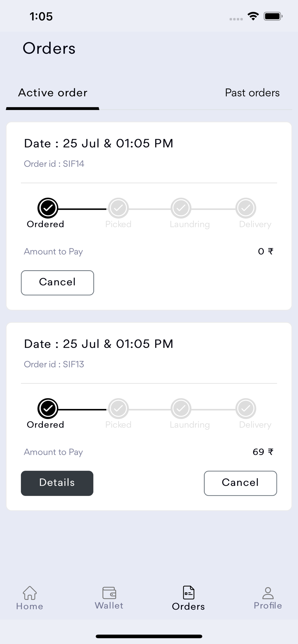Tap the Ordered-to-Picked progress line in SIF13

point(83,410)
